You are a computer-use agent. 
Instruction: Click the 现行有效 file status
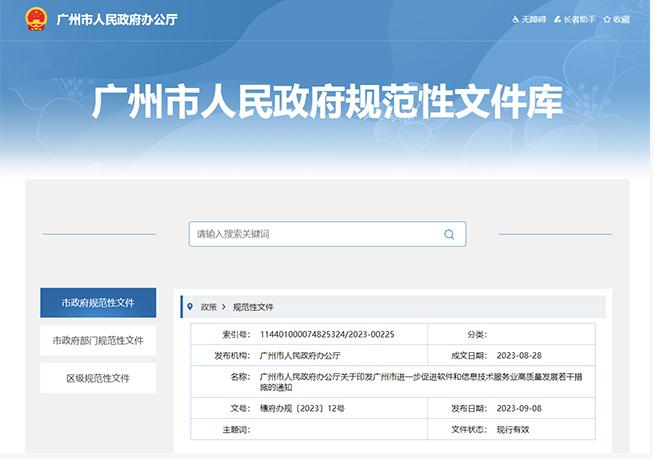[x=517, y=428]
